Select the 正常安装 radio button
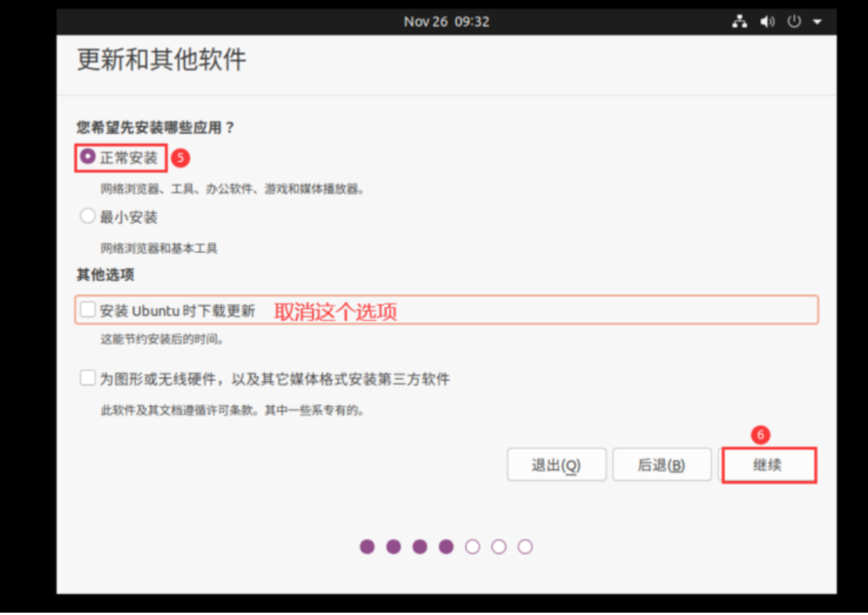This screenshot has height=615, width=868. (x=88, y=157)
